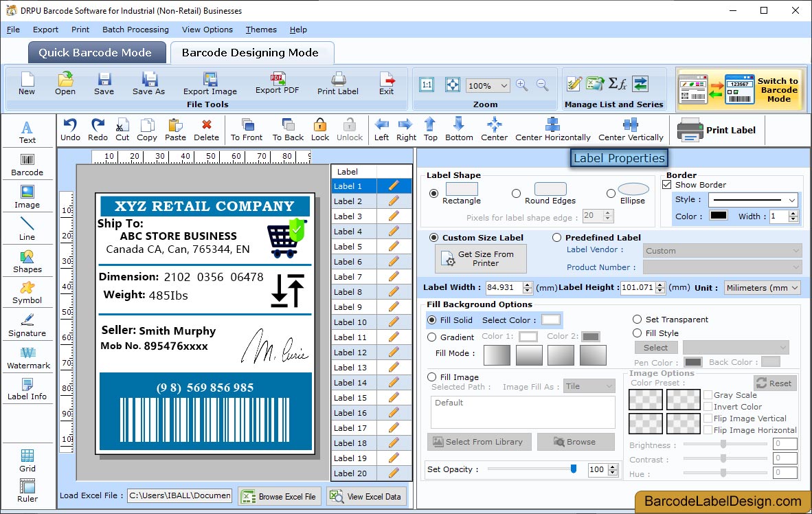Viewport: 812px width, 514px height.
Task: Lock the selected object
Action: (320, 130)
